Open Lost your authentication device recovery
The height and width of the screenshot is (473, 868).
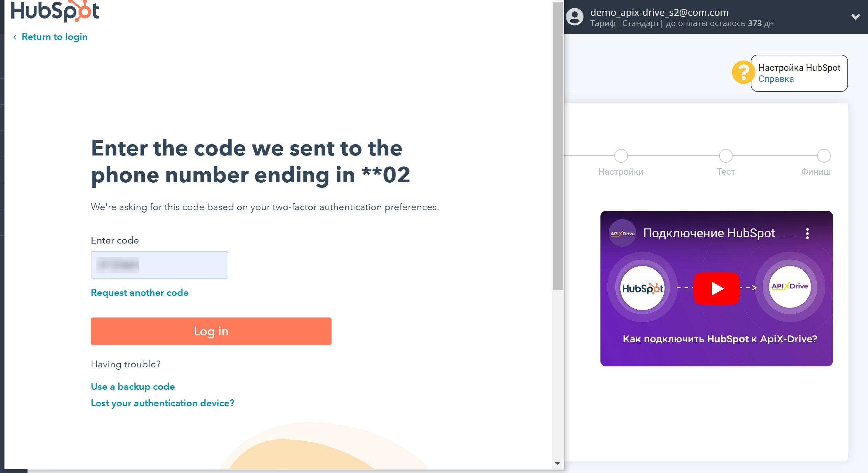pyautogui.click(x=163, y=402)
